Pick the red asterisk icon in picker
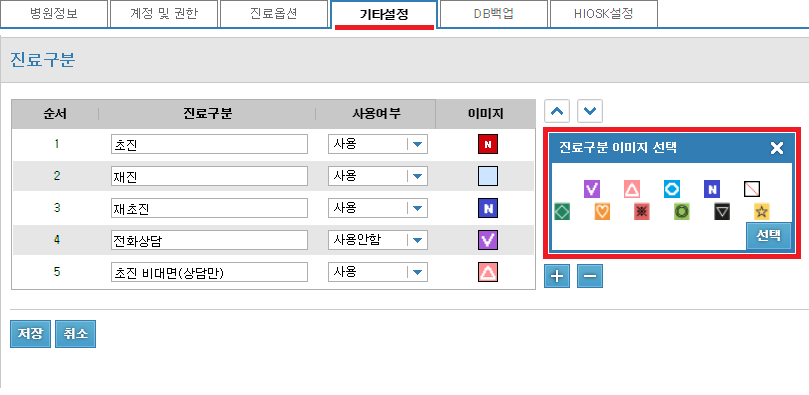809x395 pixels. click(642, 211)
